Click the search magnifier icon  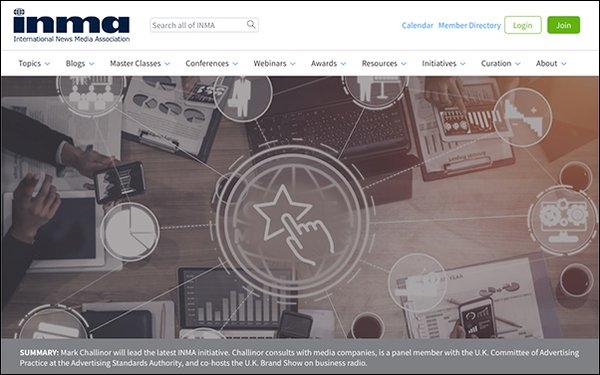[251, 24]
